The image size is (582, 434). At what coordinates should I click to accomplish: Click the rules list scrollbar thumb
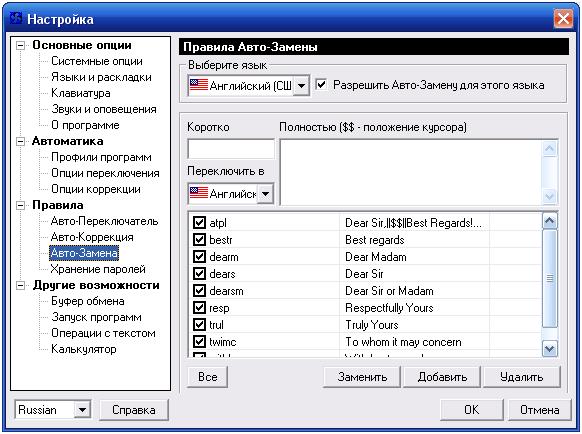pos(550,278)
